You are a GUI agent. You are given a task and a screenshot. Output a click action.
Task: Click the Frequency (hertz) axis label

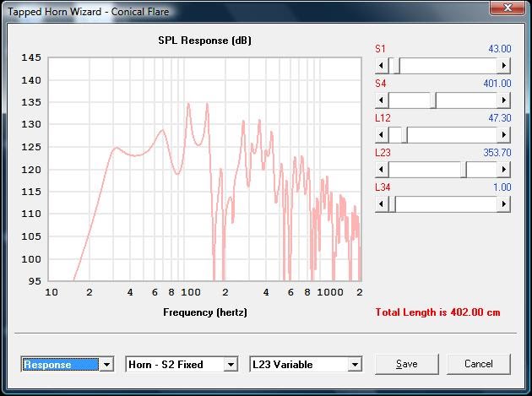(x=205, y=312)
